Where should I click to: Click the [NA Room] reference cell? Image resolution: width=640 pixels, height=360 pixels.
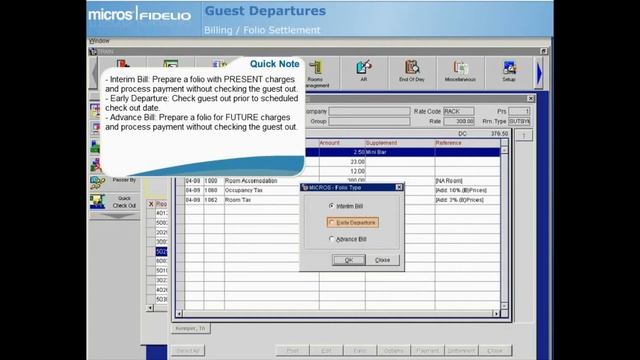click(x=467, y=181)
